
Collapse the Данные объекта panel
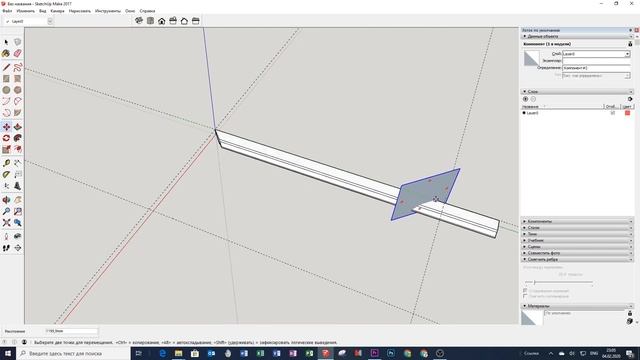(x=577, y=36)
